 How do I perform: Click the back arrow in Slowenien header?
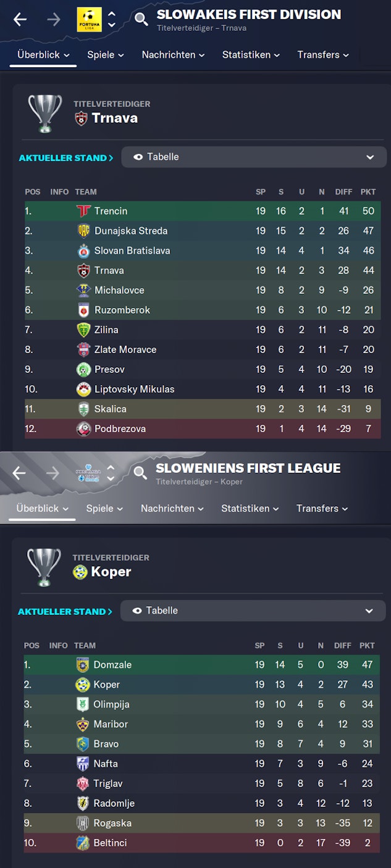19,473
